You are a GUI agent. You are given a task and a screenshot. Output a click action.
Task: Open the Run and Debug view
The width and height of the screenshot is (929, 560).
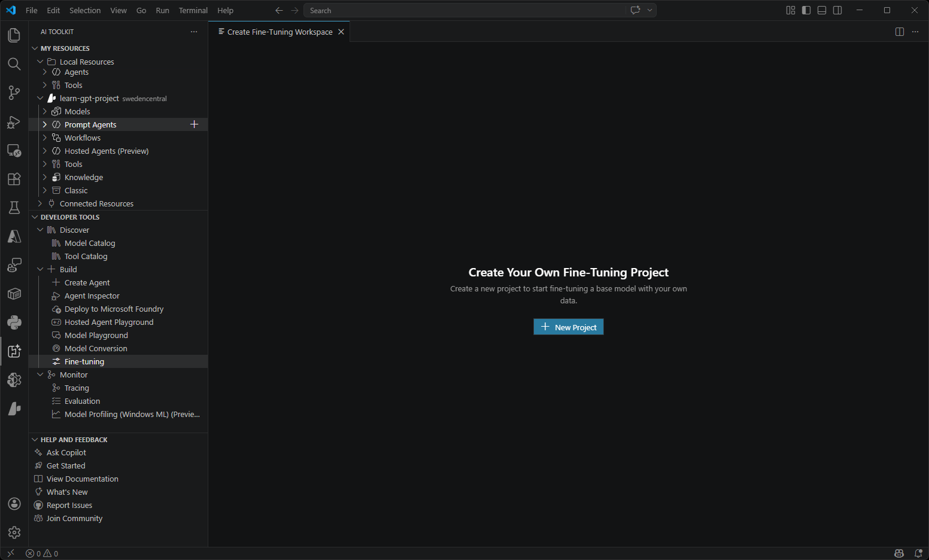[14, 121]
